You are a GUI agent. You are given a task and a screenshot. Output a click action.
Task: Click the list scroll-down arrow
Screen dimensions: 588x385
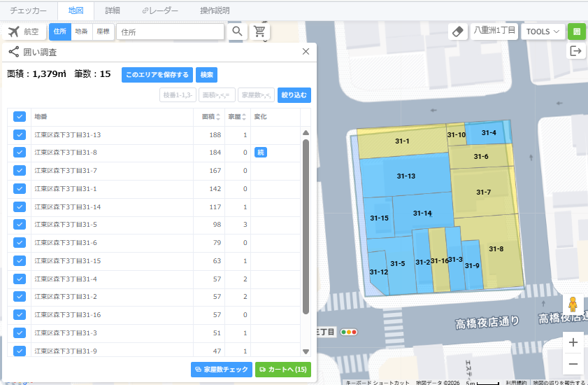pyautogui.click(x=306, y=352)
